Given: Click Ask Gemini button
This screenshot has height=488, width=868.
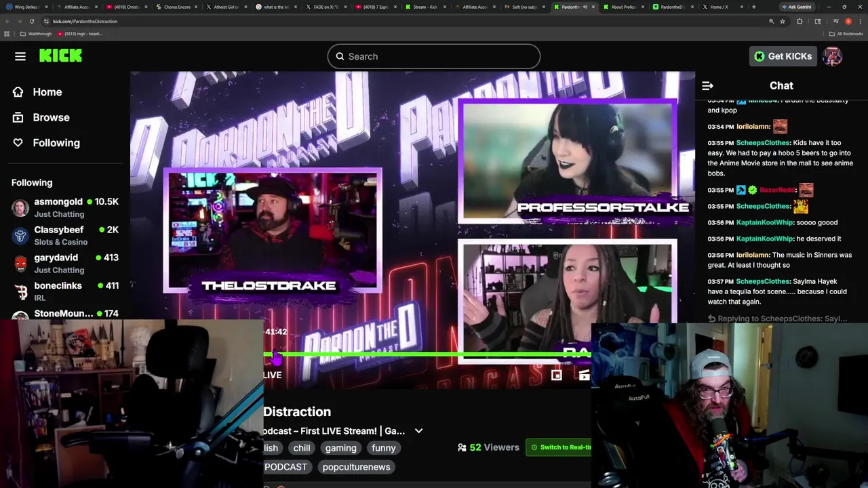Looking at the screenshot, I should (x=796, y=7).
